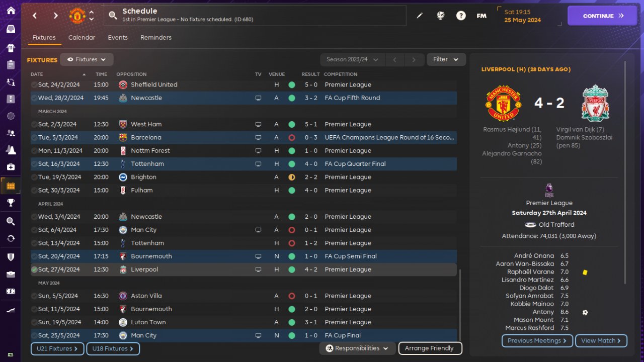Toggle the check circle on Aston Villa row

pyautogui.click(x=34, y=296)
